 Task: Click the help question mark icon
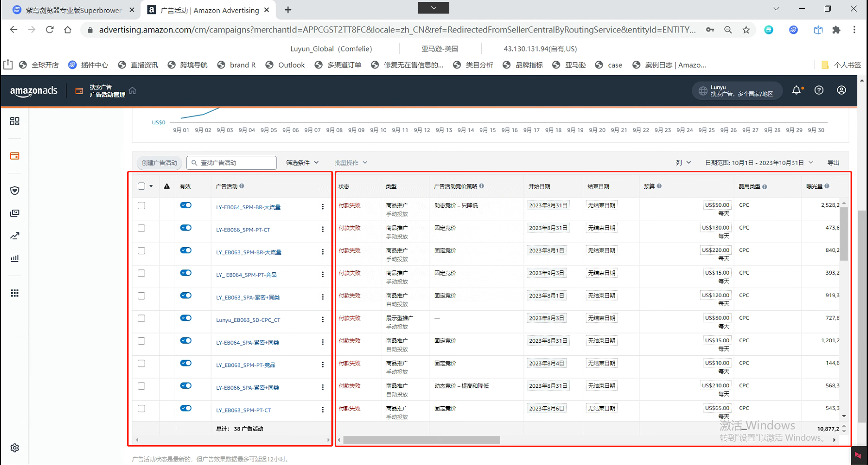coord(819,90)
